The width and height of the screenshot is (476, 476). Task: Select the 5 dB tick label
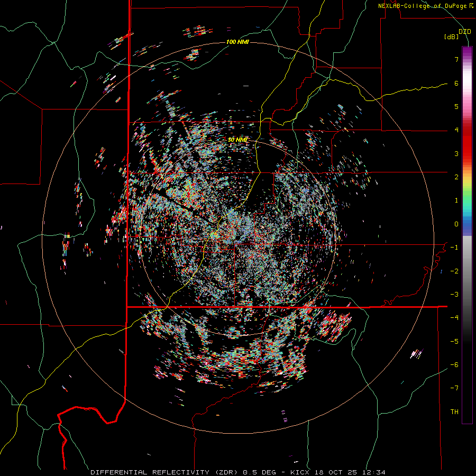point(456,106)
